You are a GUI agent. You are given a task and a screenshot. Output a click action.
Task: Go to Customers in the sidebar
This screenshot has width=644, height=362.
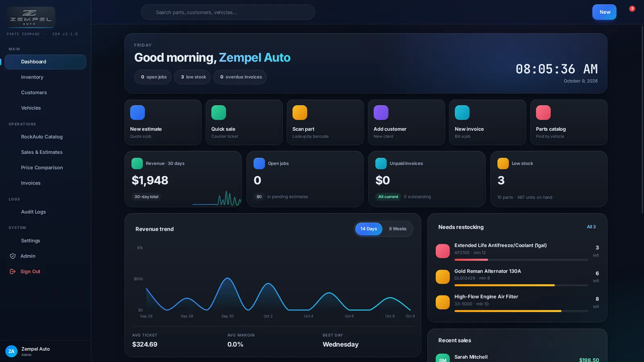(45, 93)
